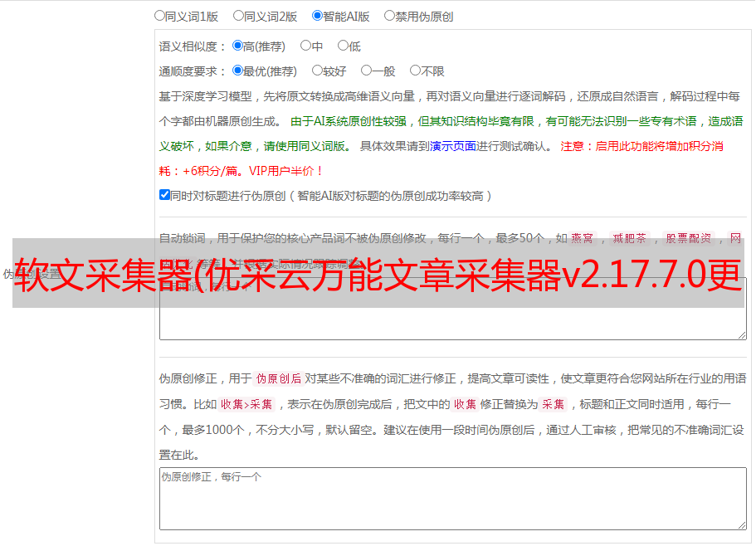Click the 伪原创后 highlighted tag
Image resolution: width=756 pixels, height=546 pixels.
pos(279,378)
